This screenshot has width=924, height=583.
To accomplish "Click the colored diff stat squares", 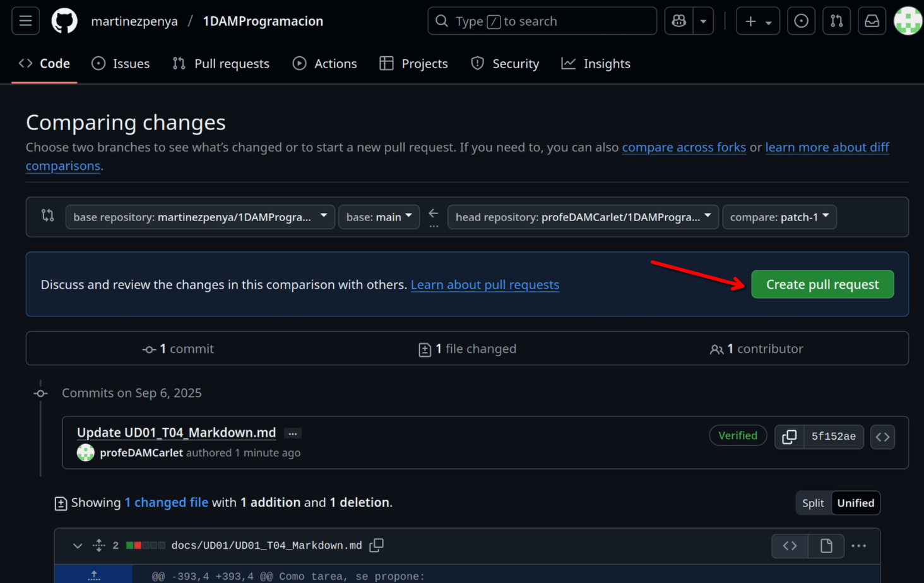I will point(145,545).
